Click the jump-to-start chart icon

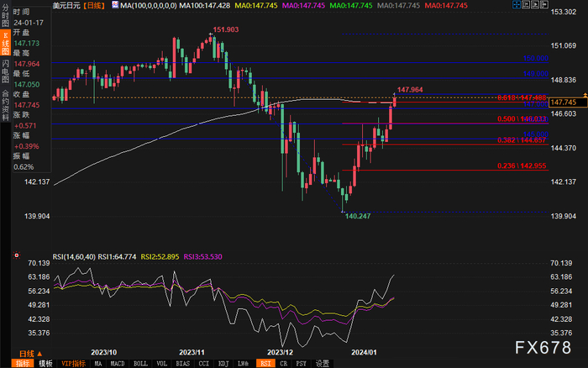[x=526, y=4]
